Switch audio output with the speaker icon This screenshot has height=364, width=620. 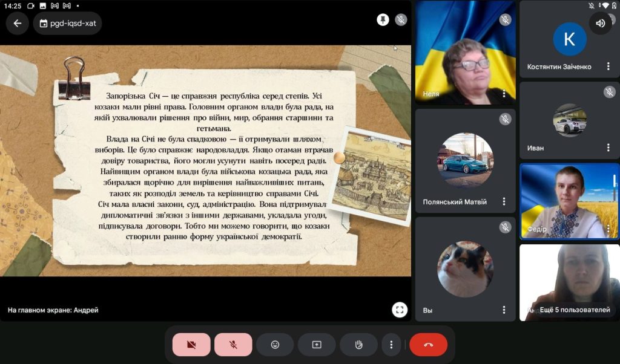pyautogui.click(x=600, y=24)
